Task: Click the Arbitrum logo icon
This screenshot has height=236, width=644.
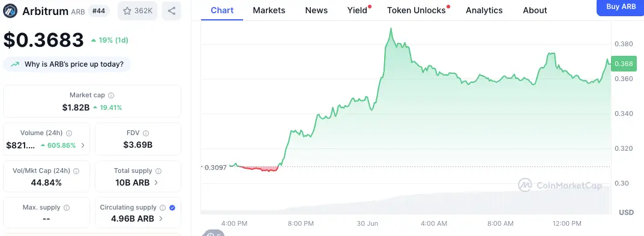Action: 10,11
